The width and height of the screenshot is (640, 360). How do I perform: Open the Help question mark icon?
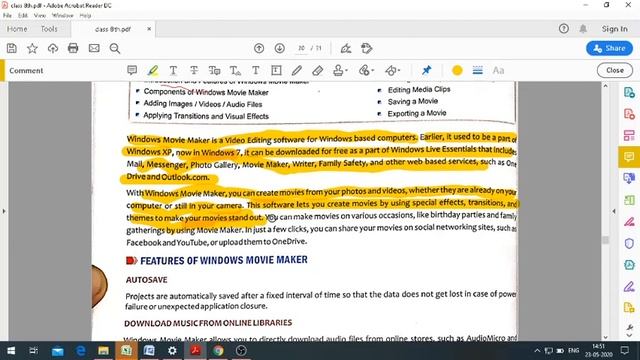pos(564,29)
